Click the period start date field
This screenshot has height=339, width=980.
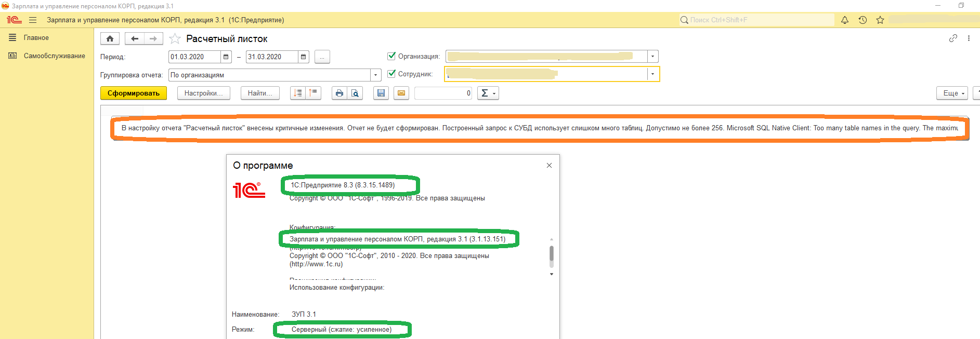195,57
